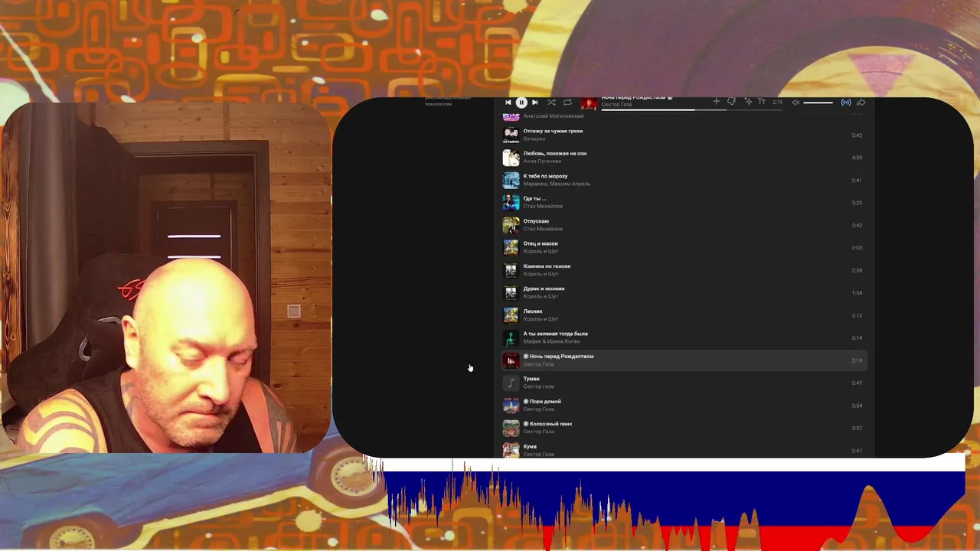This screenshot has height=551, width=980.
Task: Click Сектор Газа in the player bar
Action: coord(616,105)
